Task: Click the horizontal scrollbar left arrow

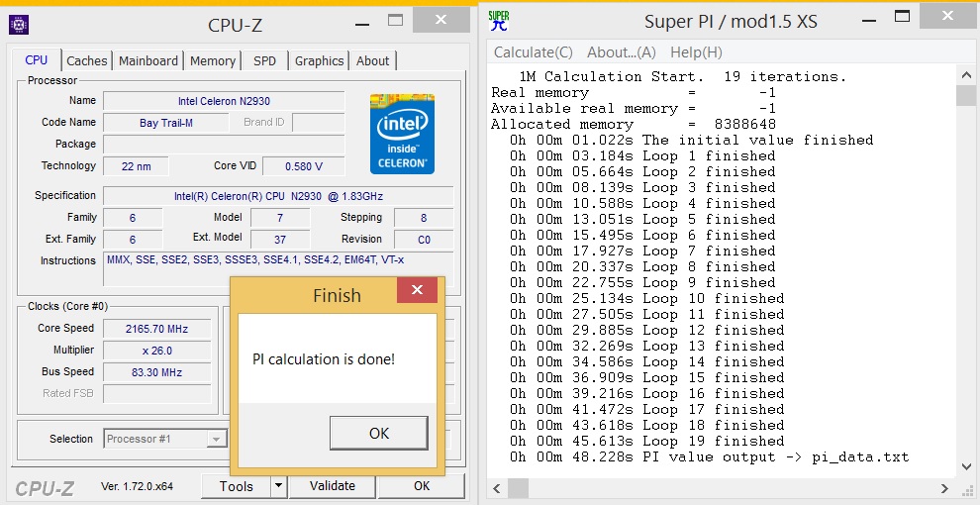Action: [x=498, y=488]
